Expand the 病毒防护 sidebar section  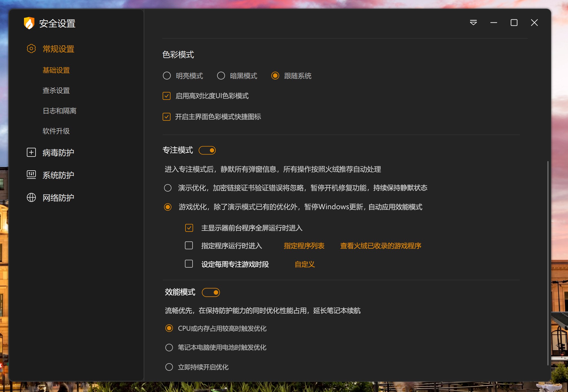click(x=58, y=153)
